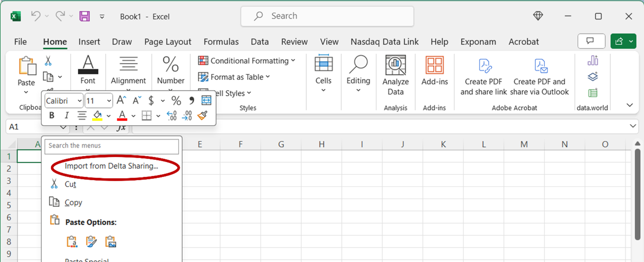Open the Add-ins icon in ribbon
Screen dimensions: 644x262
click(x=434, y=66)
